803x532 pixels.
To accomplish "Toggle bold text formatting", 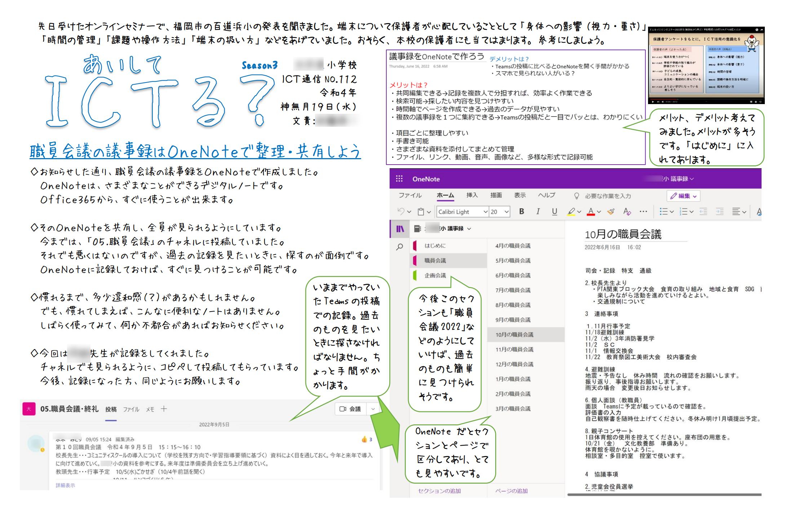I will 521,211.
